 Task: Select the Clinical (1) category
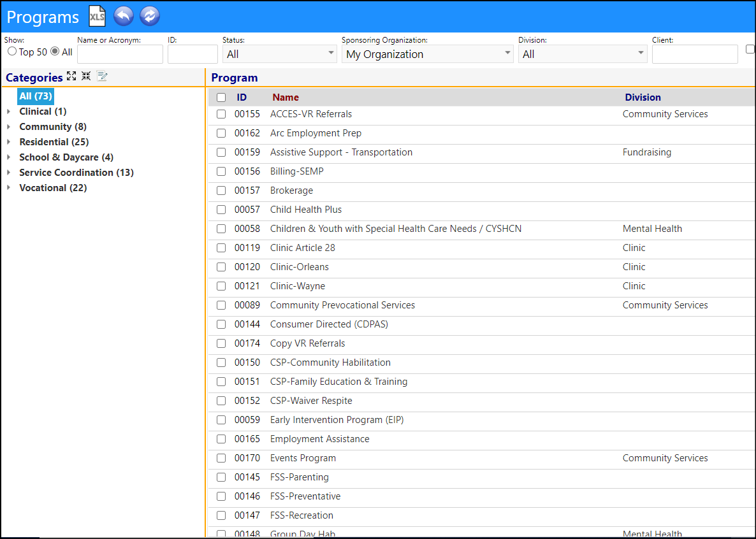(43, 111)
